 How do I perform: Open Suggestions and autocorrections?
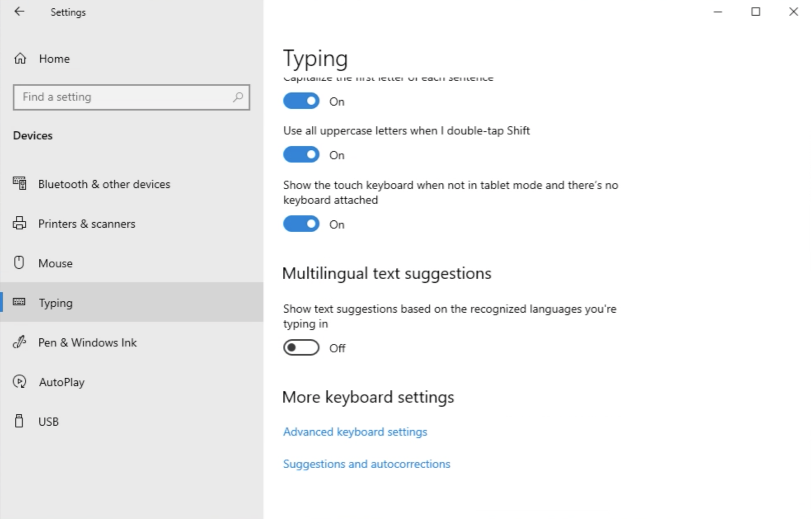366,464
